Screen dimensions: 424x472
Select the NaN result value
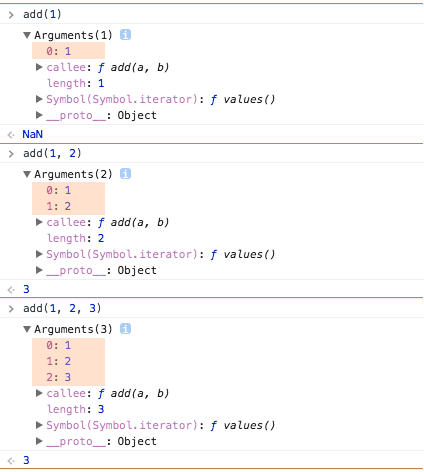tap(33, 134)
